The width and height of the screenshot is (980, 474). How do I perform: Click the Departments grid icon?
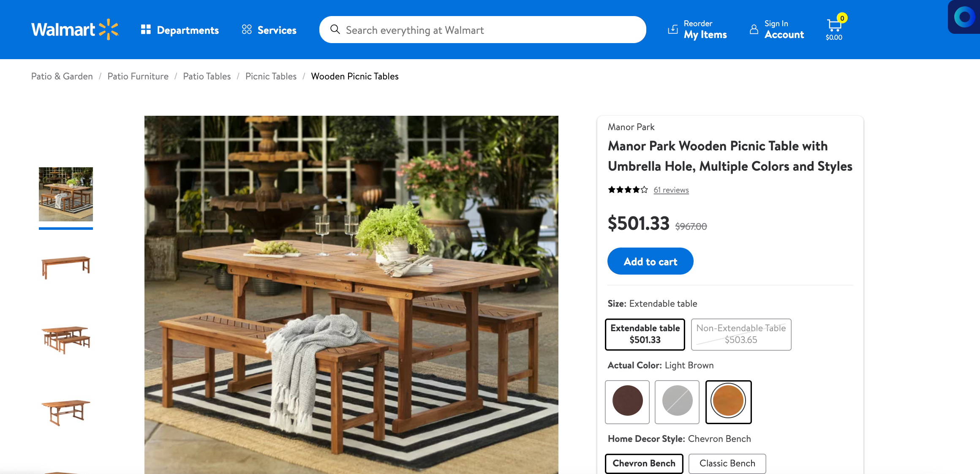(145, 30)
